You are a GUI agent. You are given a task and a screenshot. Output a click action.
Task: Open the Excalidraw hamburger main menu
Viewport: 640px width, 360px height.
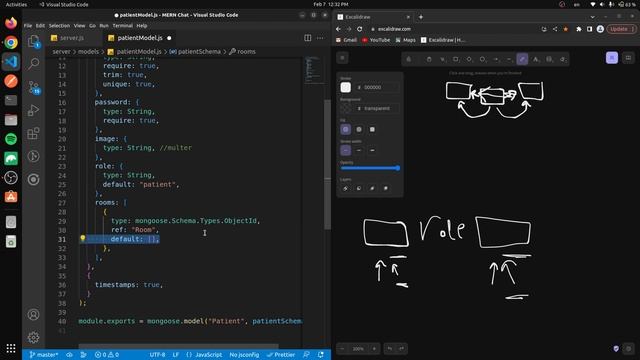pyautogui.click(x=342, y=58)
